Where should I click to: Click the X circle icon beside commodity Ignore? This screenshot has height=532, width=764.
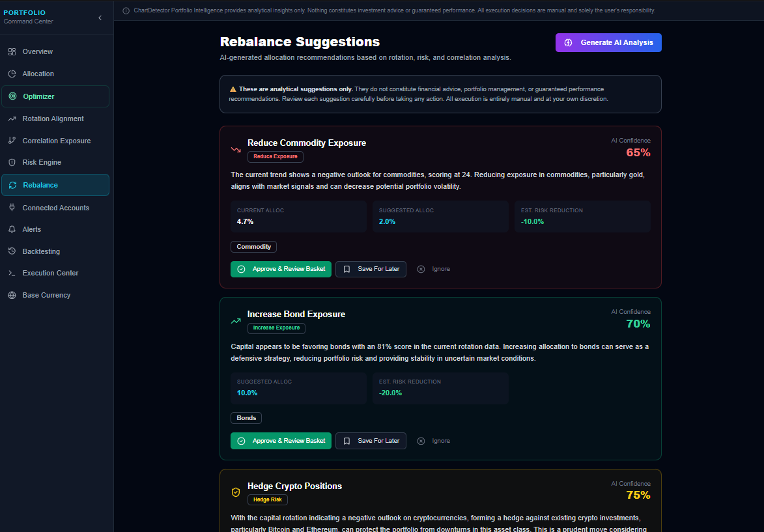421,269
